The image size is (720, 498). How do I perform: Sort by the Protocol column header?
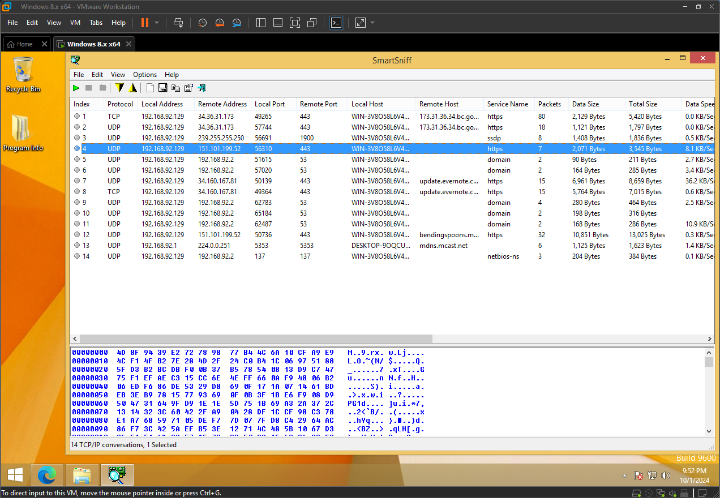[120, 104]
